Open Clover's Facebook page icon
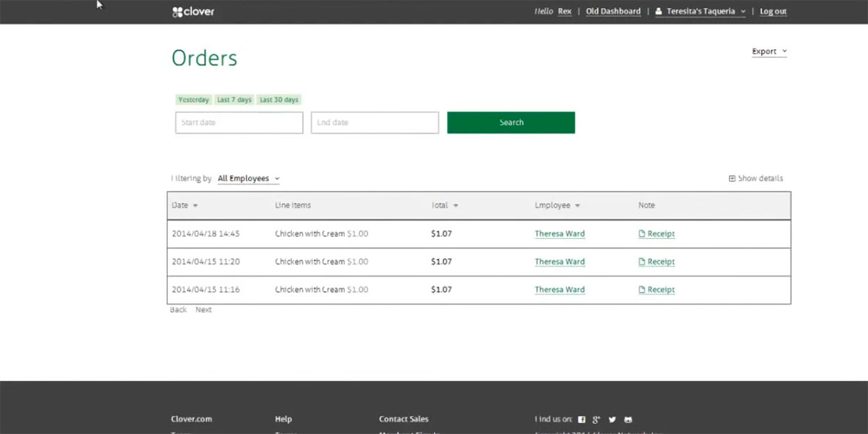 [x=582, y=420]
